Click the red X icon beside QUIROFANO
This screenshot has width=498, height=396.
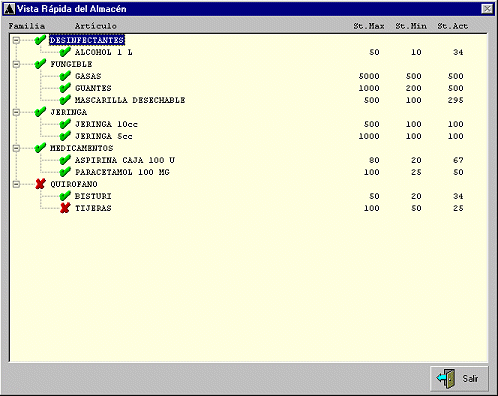point(40,184)
